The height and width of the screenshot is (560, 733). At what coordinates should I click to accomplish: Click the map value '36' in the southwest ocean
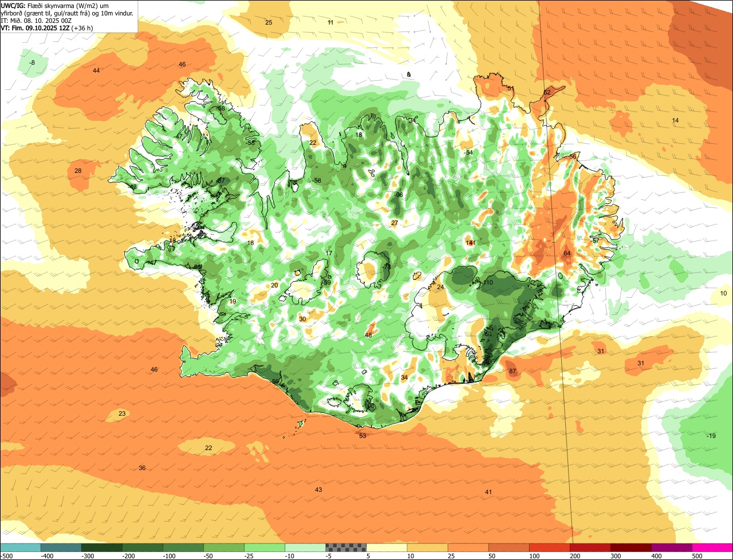[x=142, y=468]
